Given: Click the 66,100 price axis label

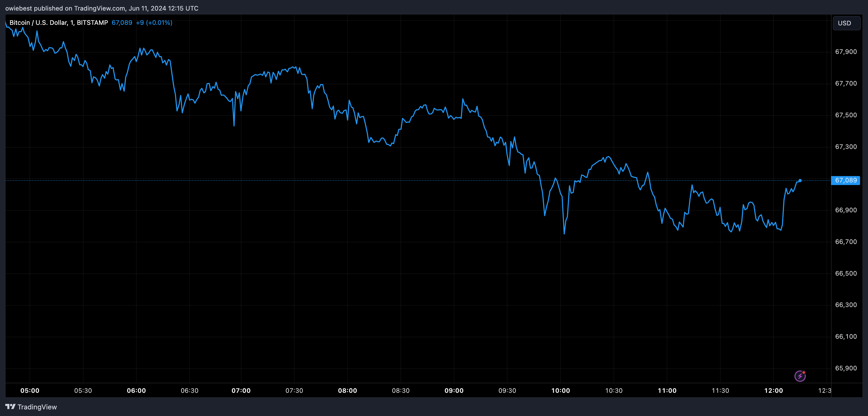Looking at the screenshot, I should 846,336.
